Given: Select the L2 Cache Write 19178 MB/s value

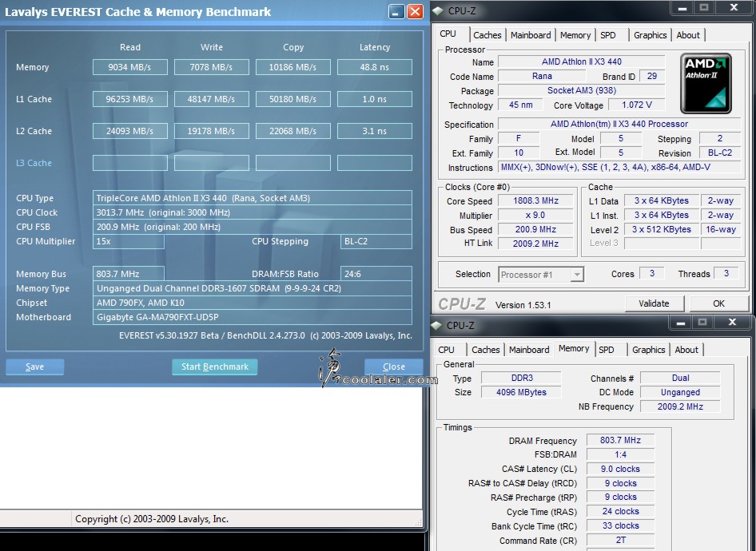Looking at the screenshot, I should [211, 131].
